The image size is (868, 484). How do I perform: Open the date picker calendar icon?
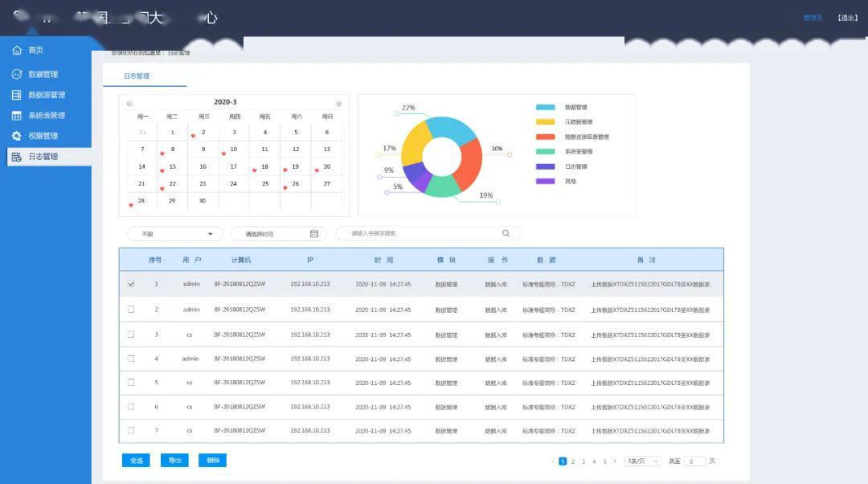[314, 234]
